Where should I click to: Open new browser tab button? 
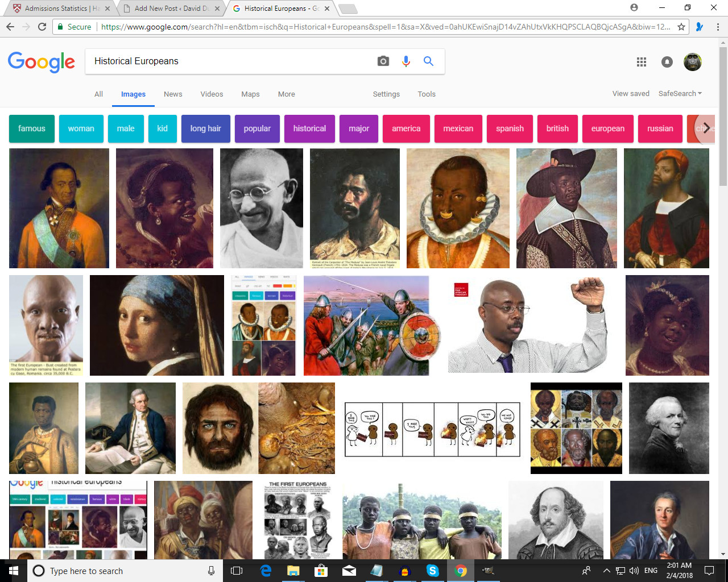(x=348, y=9)
